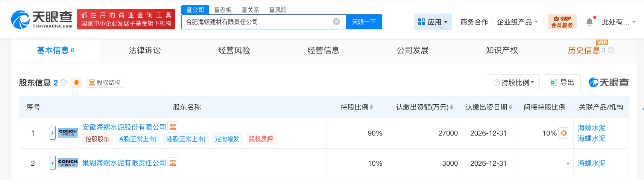Click the indirect shareholding path icon next to 10%
The width and height of the screenshot is (644, 180).
click(x=563, y=133)
